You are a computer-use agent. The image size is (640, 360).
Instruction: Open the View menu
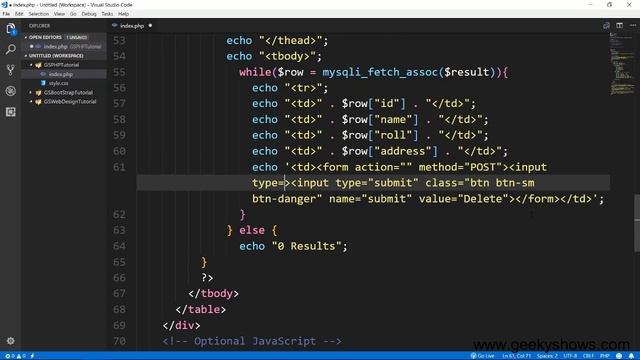tap(59, 14)
